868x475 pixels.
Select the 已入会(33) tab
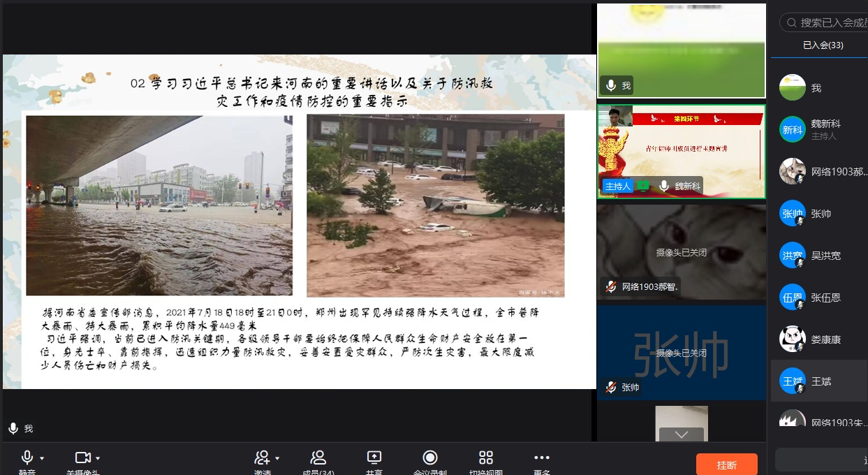823,45
